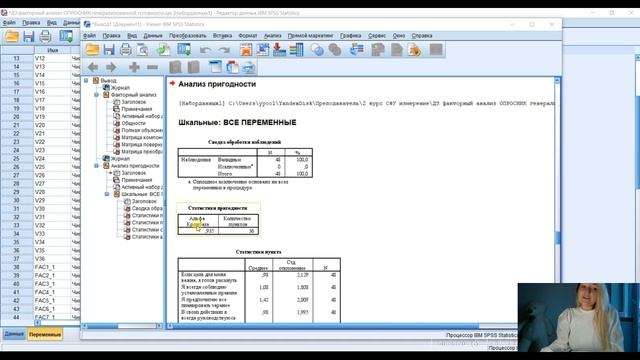Collapse the Анализ пригодности branch
The width and height of the screenshot is (640, 360).
pos(97,166)
